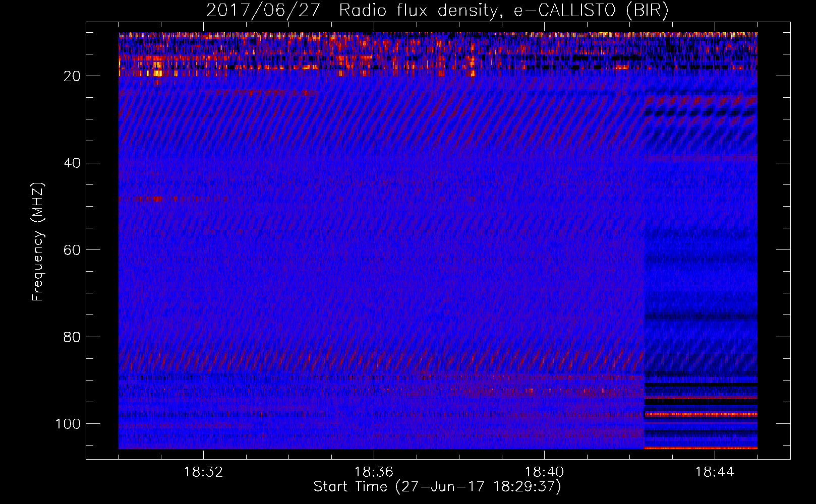Viewport: 816px width, 504px height.
Task: Click the 18:32 time tick label
Action: click(203, 472)
